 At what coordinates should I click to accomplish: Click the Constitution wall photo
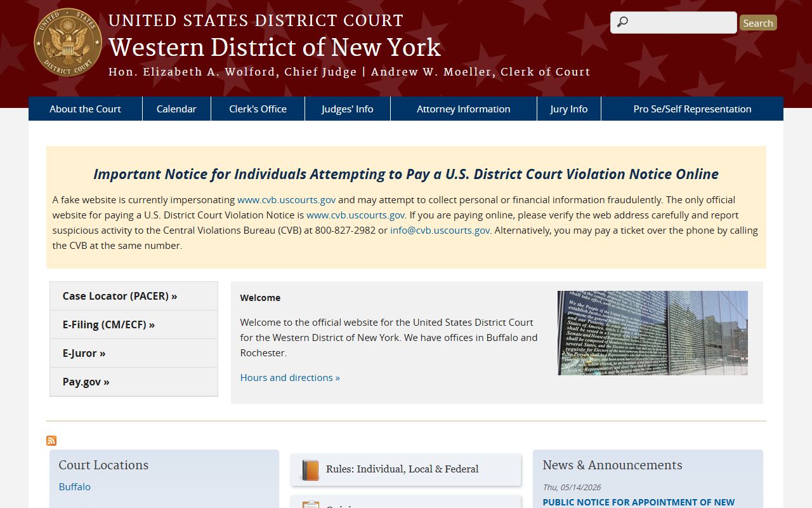point(653,333)
